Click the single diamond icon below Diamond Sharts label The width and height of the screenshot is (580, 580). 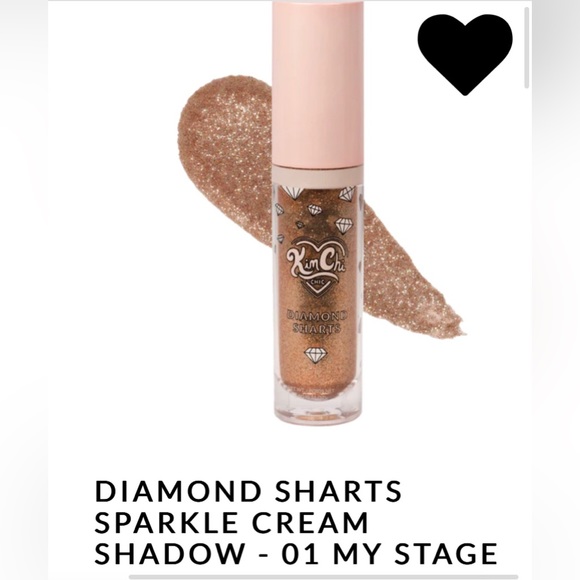[316, 355]
